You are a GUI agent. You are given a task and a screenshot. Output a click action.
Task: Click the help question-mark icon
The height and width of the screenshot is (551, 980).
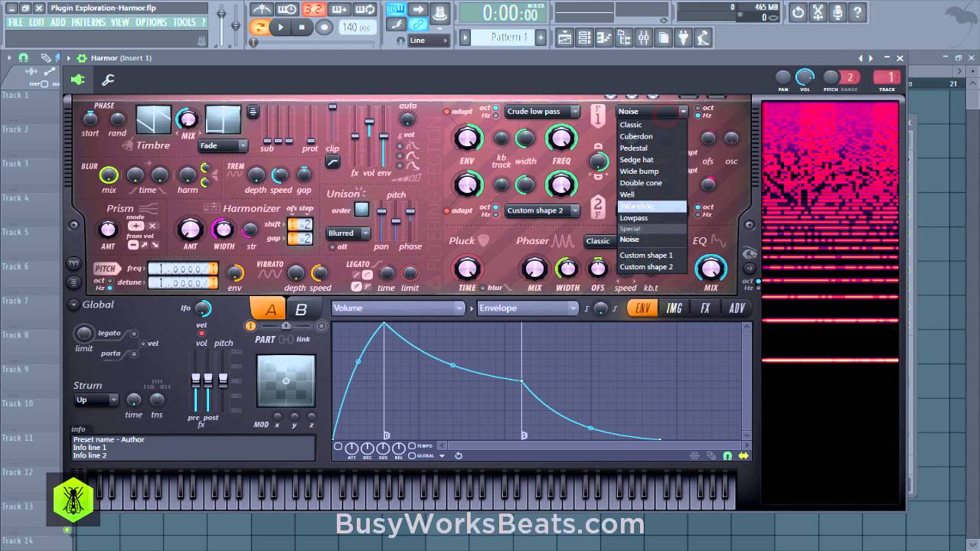857,12
